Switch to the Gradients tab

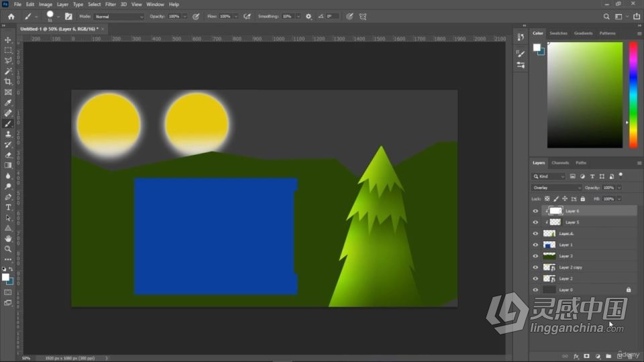583,34
